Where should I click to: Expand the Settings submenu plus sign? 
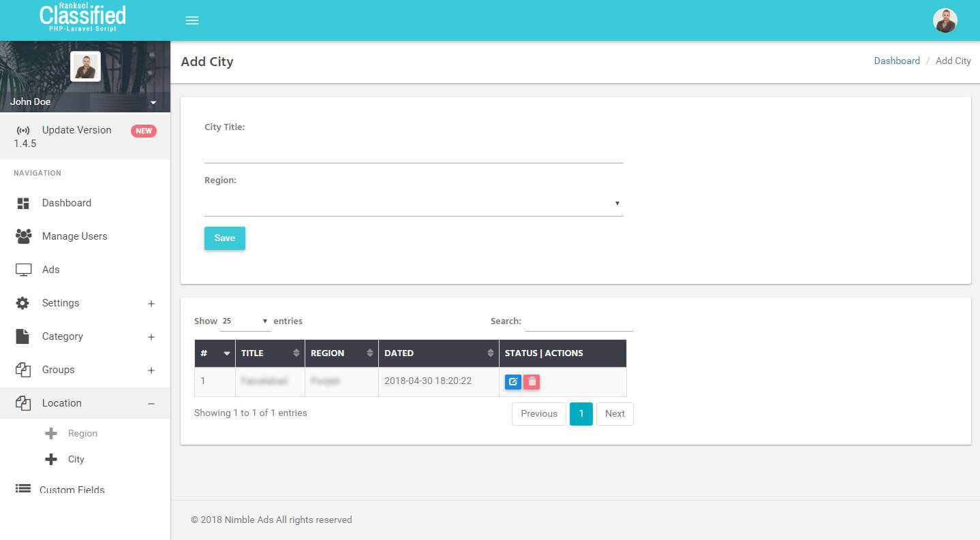tap(151, 304)
